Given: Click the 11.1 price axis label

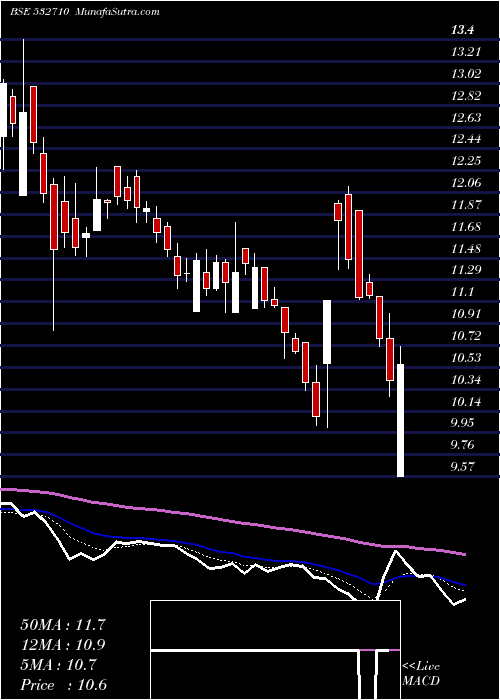Looking at the screenshot, I should tap(462, 292).
